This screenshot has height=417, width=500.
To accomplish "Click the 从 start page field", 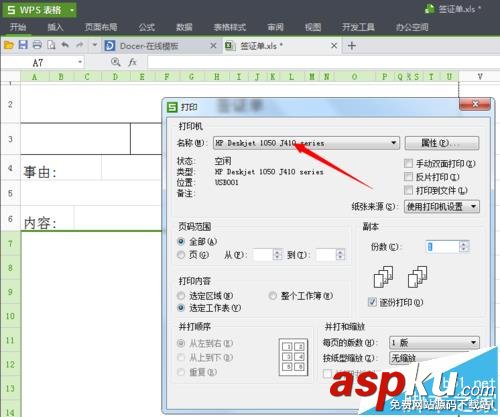I will click(x=263, y=255).
